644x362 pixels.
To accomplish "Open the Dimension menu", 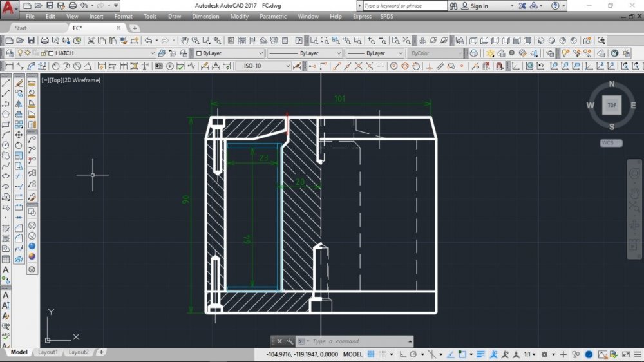I will (x=205, y=17).
